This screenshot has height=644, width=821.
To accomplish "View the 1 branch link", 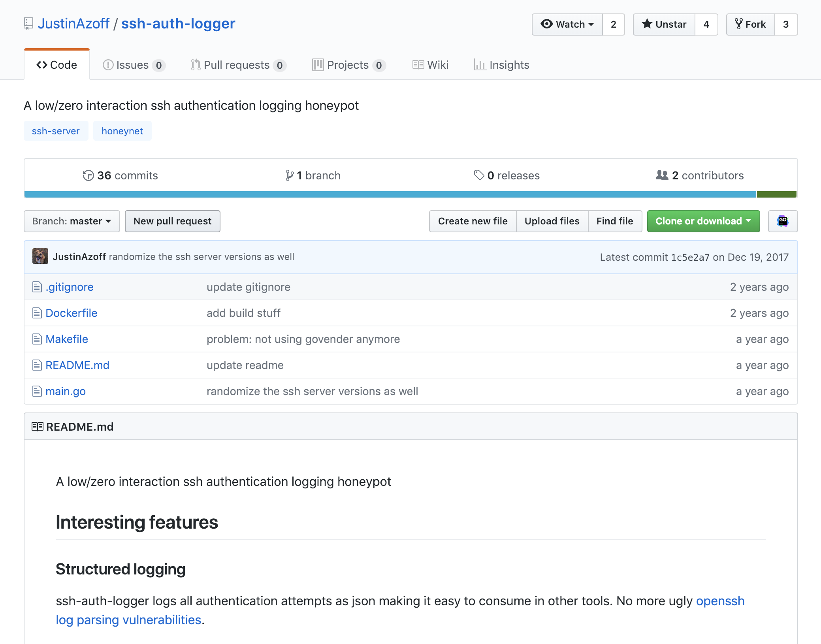I will pyautogui.click(x=313, y=175).
